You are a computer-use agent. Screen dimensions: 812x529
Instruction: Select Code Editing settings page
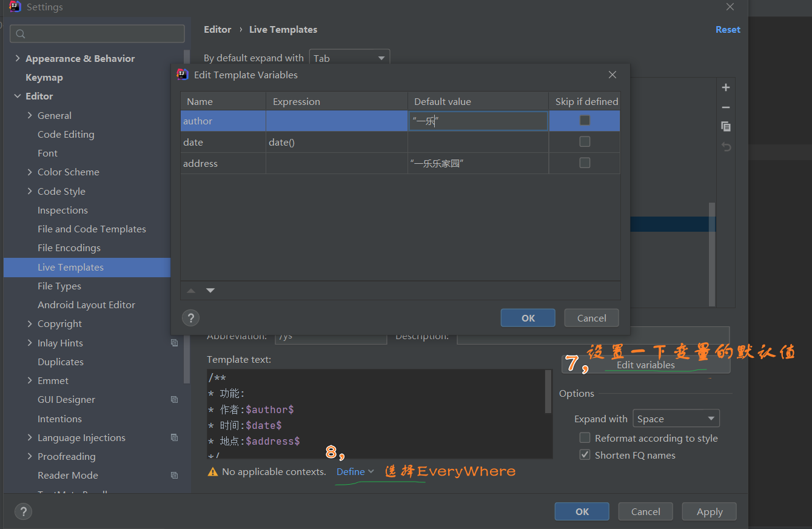click(x=66, y=134)
